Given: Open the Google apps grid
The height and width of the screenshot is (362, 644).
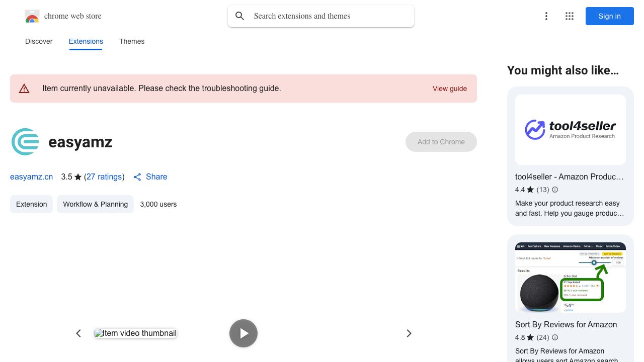Looking at the screenshot, I should click(x=570, y=16).
